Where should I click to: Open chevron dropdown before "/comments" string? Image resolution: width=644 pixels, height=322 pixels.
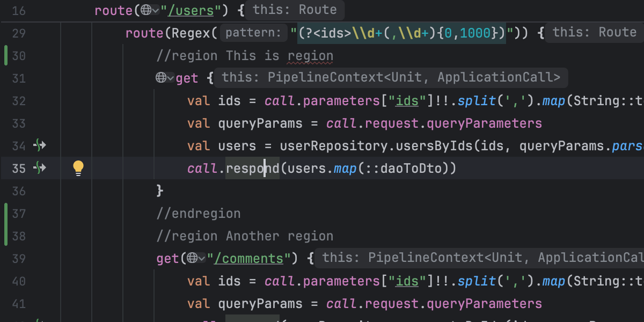[x=202, y=259]
